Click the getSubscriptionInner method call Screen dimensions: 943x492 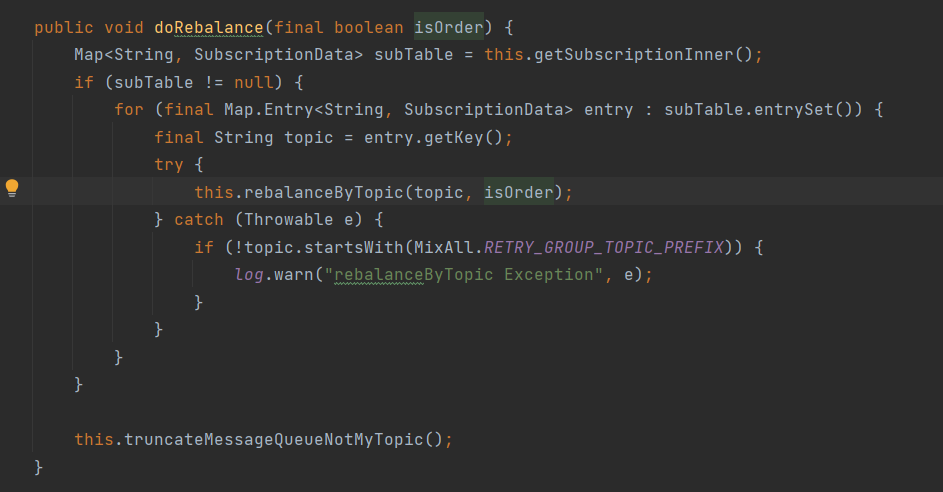click(629, 55)
